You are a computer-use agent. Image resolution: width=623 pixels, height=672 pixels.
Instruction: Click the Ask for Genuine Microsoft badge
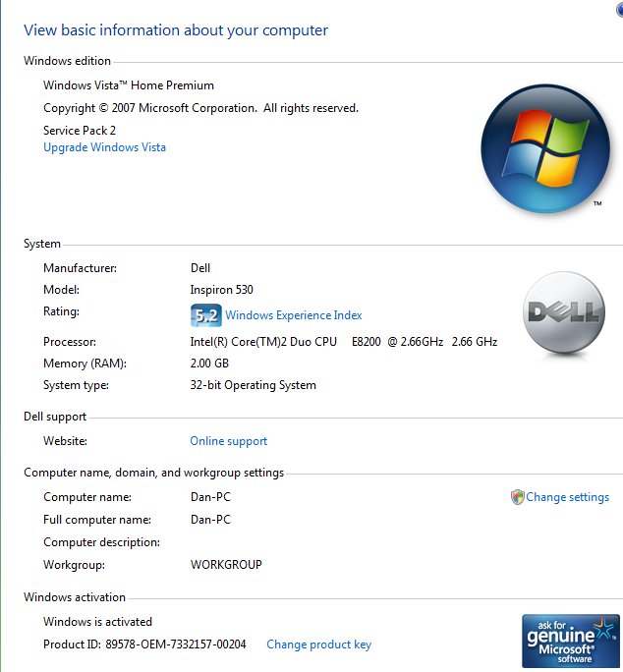(570, 641)
